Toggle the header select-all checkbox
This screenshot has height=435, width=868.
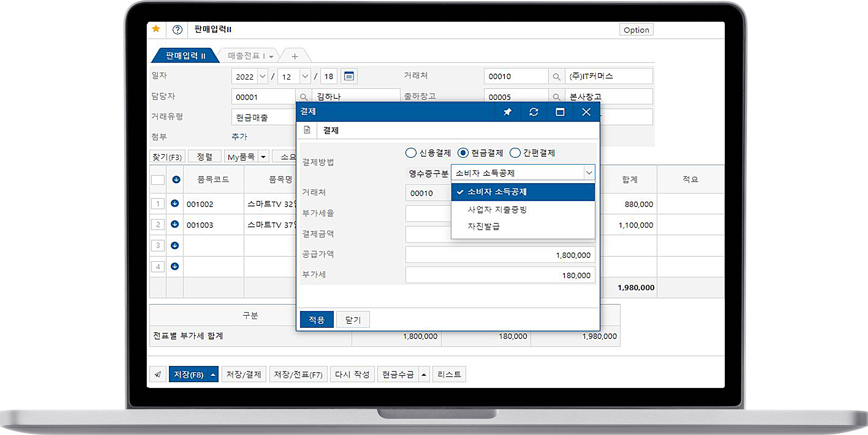tap(158, 180)
